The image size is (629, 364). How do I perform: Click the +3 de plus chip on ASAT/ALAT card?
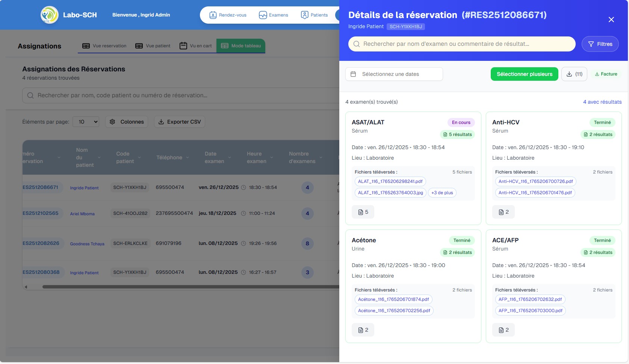click(x=442, y=193)
